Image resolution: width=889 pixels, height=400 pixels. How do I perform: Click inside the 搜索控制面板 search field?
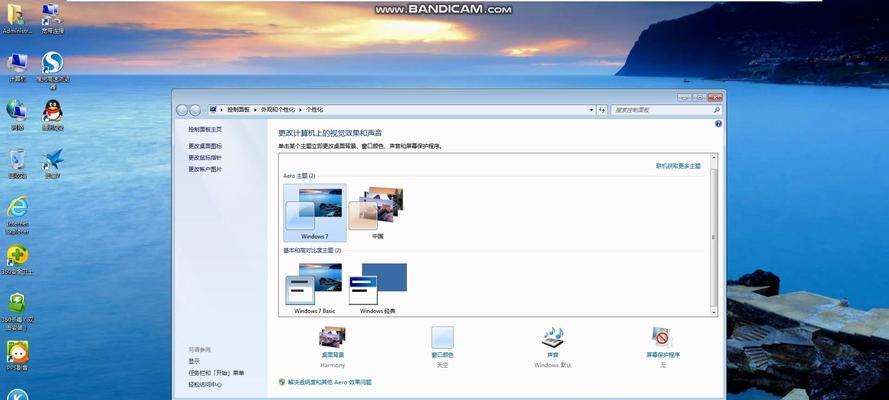coord(663,110)
